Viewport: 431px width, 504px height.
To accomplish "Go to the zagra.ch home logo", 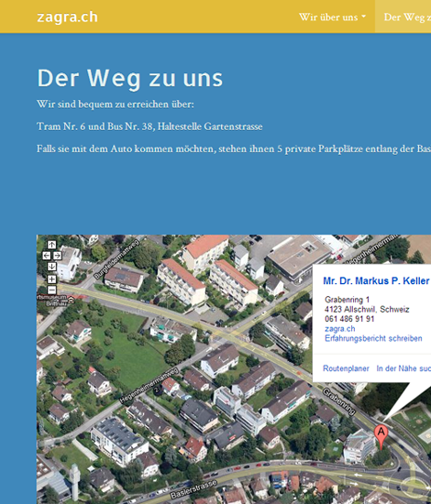I will pyautogui.click(x=67, y=17).
